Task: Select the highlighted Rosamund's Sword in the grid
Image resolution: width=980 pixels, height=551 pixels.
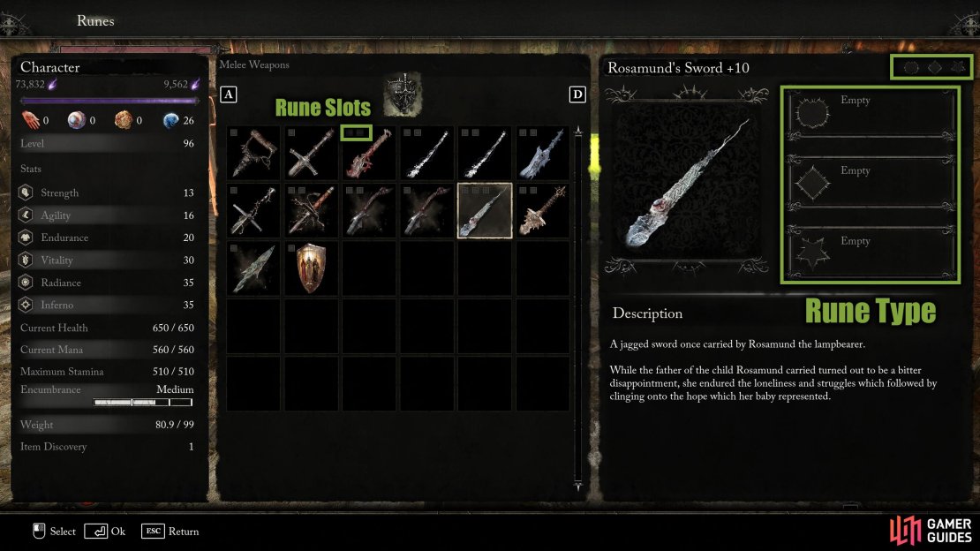Action: click(485, 211)
